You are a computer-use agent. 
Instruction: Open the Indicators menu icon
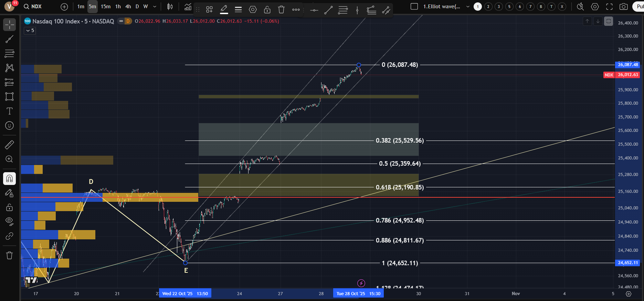188,7
